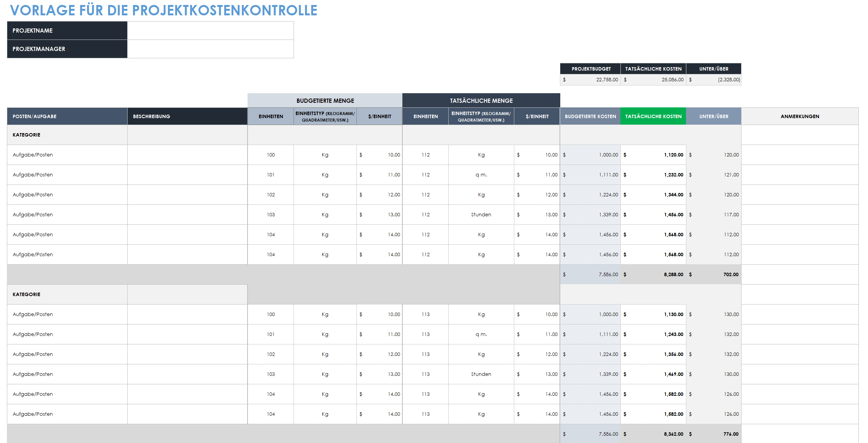868x443 pixels.
Task: Click the summary actual cost value 25,086.00
Action: click(653, 80)
